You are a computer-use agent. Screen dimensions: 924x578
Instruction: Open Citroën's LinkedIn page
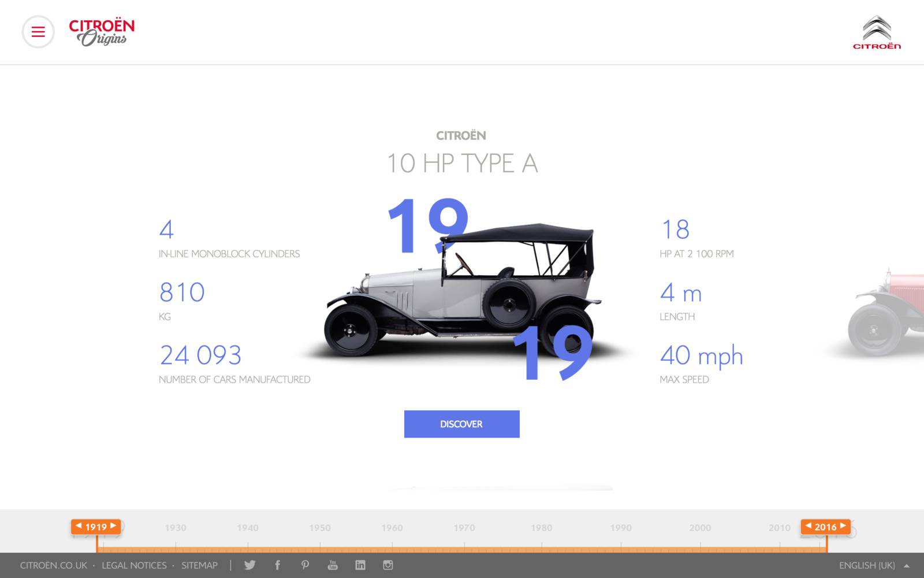click(x=361, y=565)
